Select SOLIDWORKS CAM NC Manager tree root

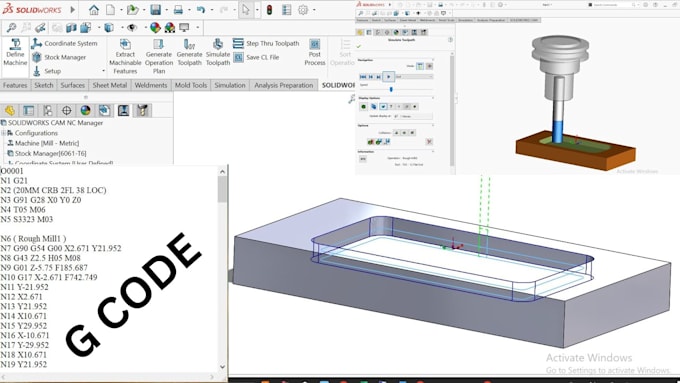[52, 123]
